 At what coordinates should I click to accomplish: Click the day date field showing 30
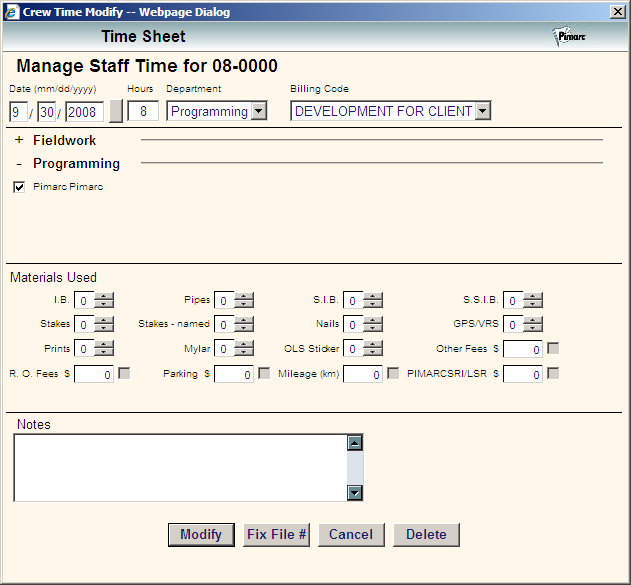click(x=46, y=111)
